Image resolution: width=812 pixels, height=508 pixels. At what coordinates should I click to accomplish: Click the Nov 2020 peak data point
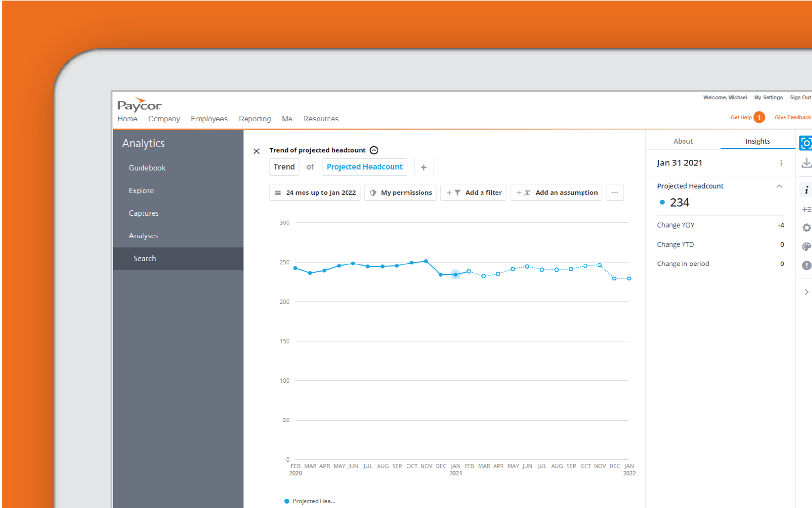[x=426, y=261]
